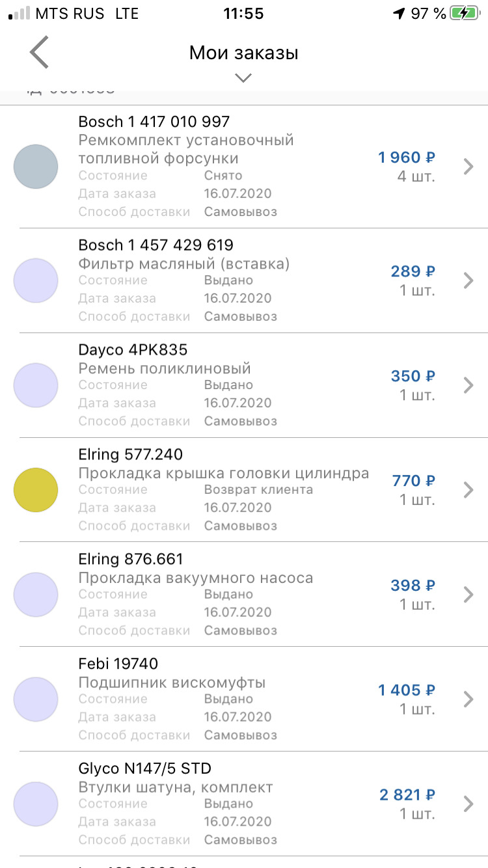Tap the status circle next to Elring 876.661

pos(36,595)
